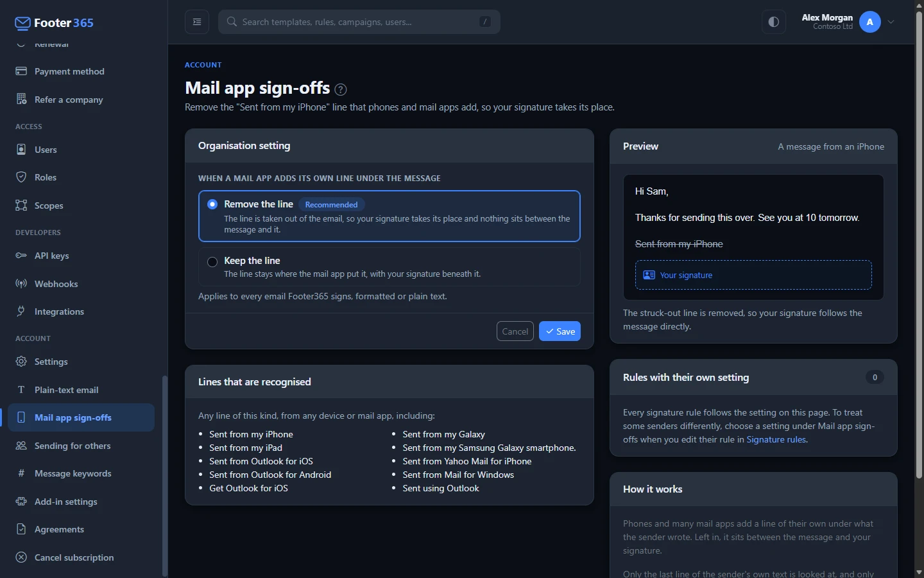Click the 'Recommended' badge
This screenshot has height=578, width=924.
(332, 204)
